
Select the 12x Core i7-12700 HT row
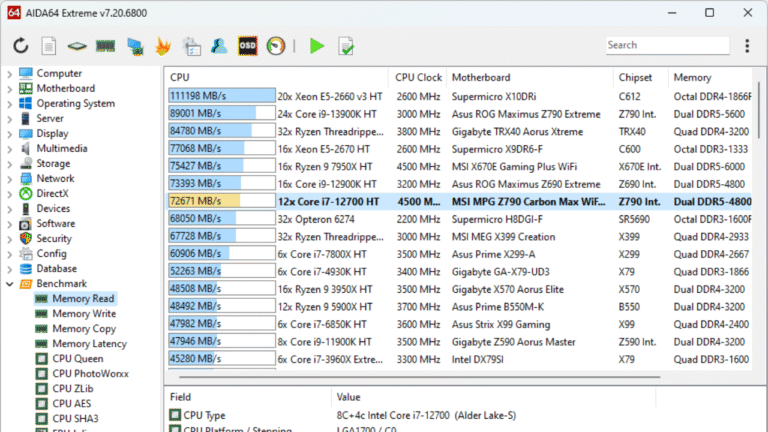pos(459,201)
